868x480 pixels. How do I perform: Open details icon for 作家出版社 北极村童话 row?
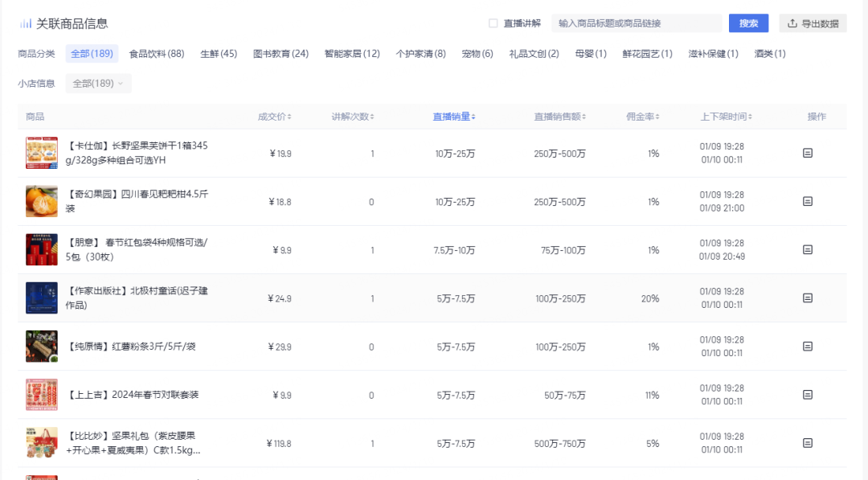click(808, 297)
